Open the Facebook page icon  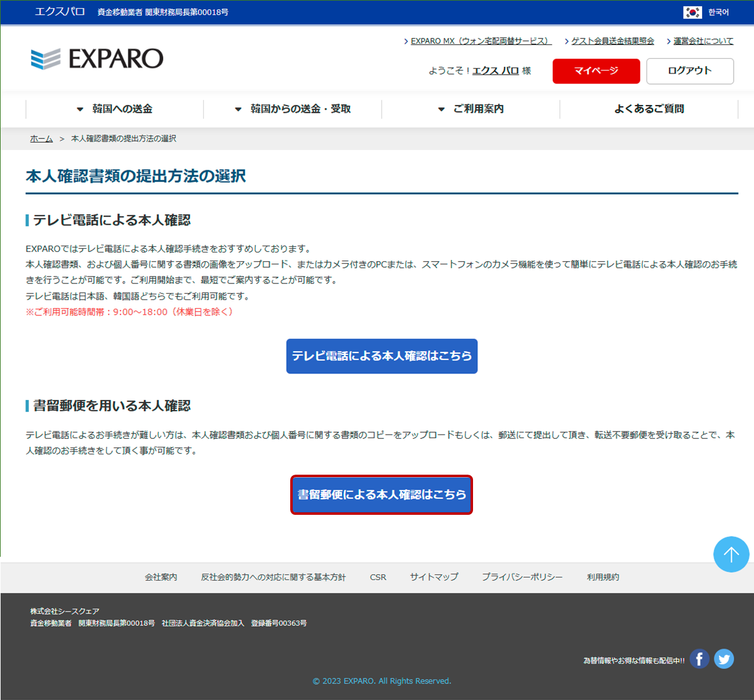click(x=699, y=659)
